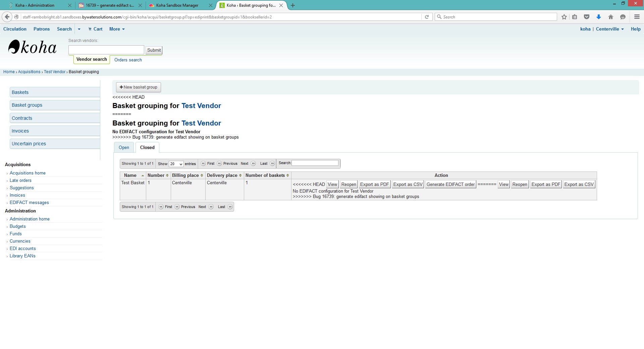The image size is (644, 349).
Task: Expand the More menu in top navigation
Action: point(117,29)
